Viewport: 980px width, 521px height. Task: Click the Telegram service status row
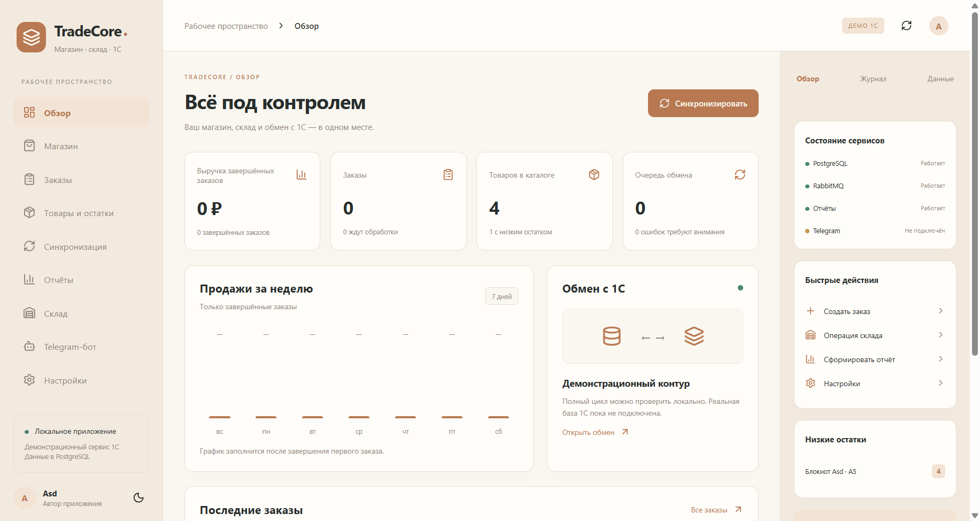pos(875,231)
